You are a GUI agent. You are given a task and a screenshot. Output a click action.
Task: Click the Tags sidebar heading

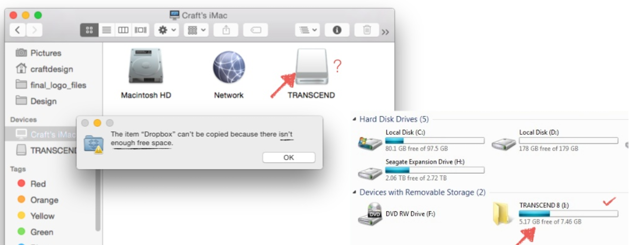coord(18,169)
